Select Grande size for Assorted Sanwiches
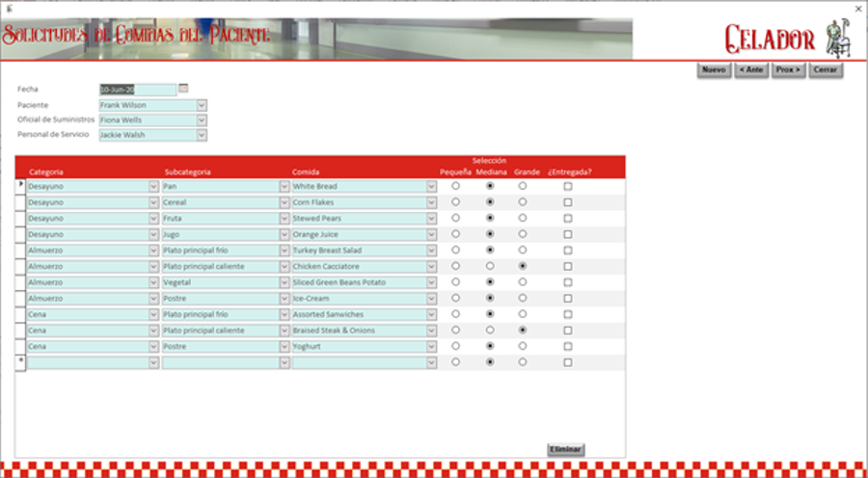This screenshot has width=868, height=478. coord(522,314)
